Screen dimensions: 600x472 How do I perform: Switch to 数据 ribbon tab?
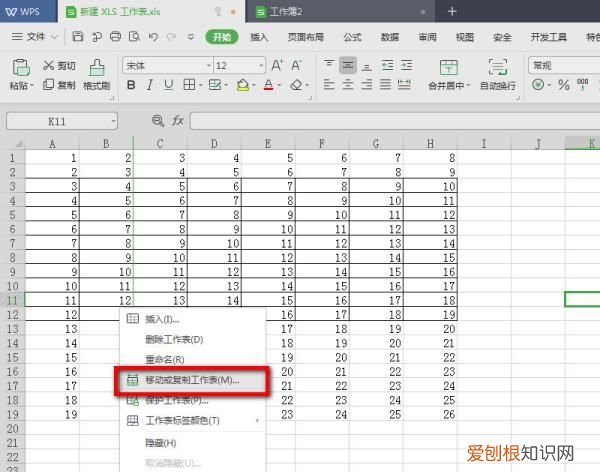click(x=390, y=37)
